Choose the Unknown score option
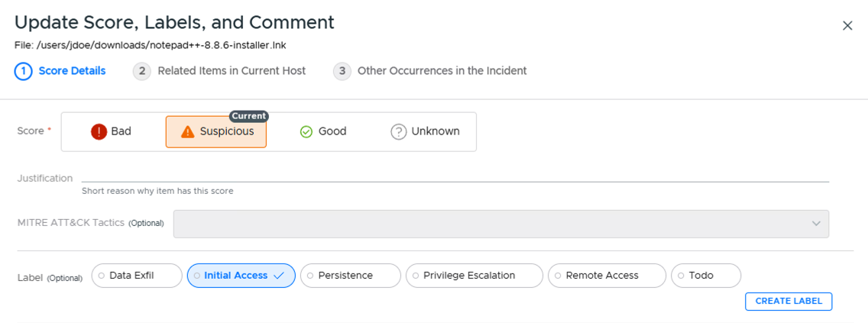Screen dimensions: 868x323 tap(425, 131)
